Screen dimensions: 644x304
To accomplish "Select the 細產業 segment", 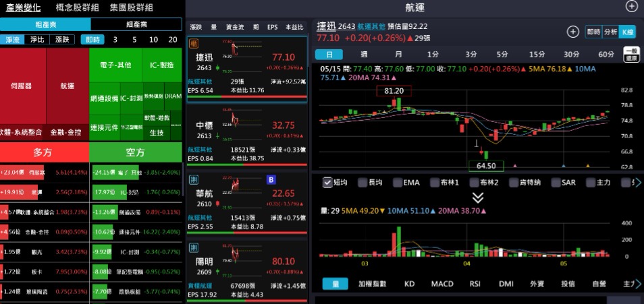I will pyautogui.click(x=136, y=24).
